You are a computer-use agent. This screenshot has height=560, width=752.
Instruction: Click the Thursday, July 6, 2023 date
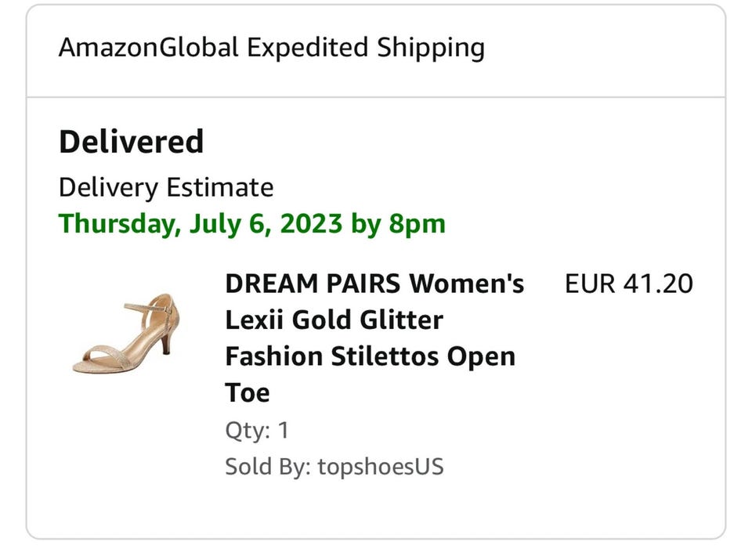(201, 224)
